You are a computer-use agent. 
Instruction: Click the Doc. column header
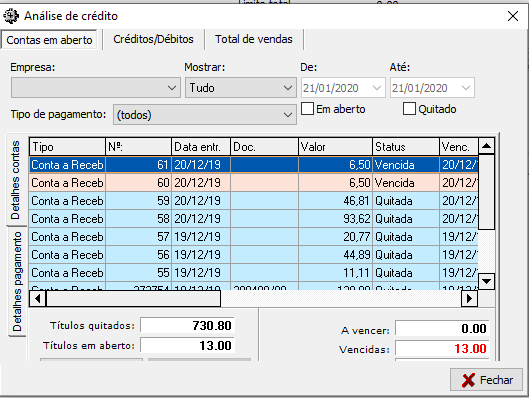point(264,147)
